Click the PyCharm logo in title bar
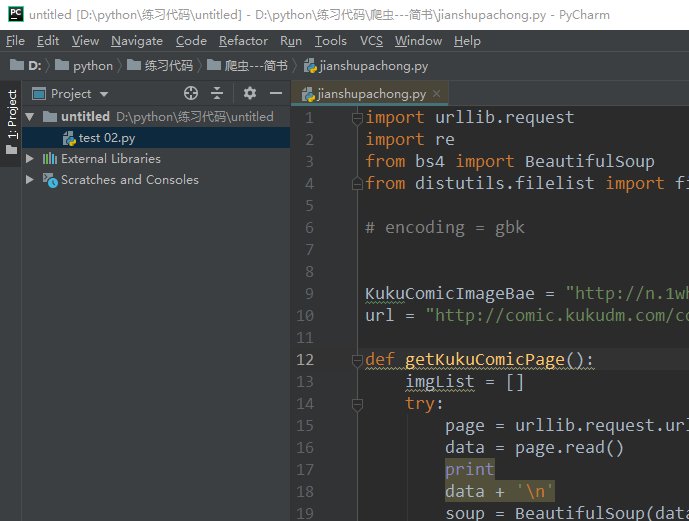This screenshot has width=689, height=521. point(16,14)
